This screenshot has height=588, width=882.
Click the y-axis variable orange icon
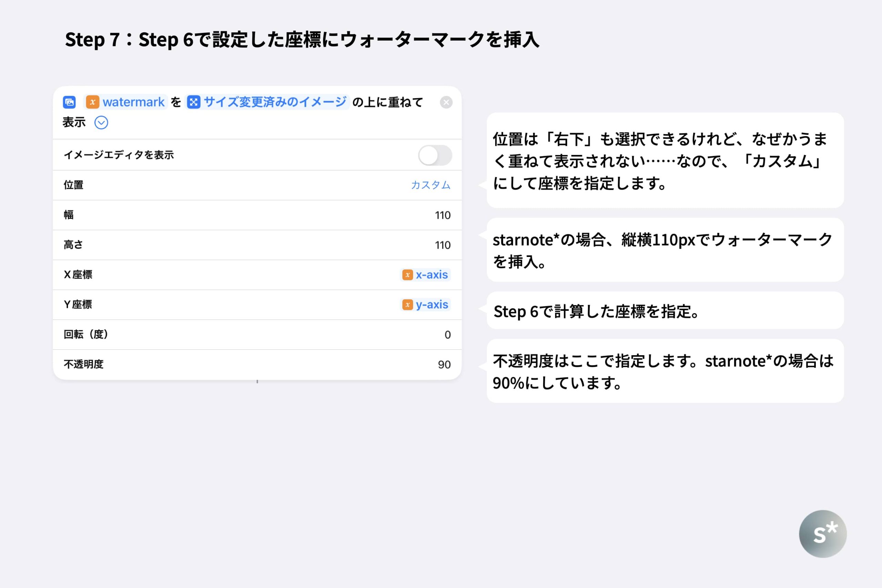[407, 305]
